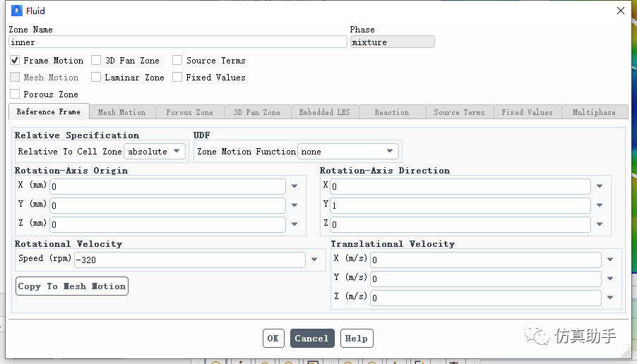Click Rotation-Axis Origin Z (mm) field
The width and height of the screenshot is (637, 364).
tap(168, 224)
